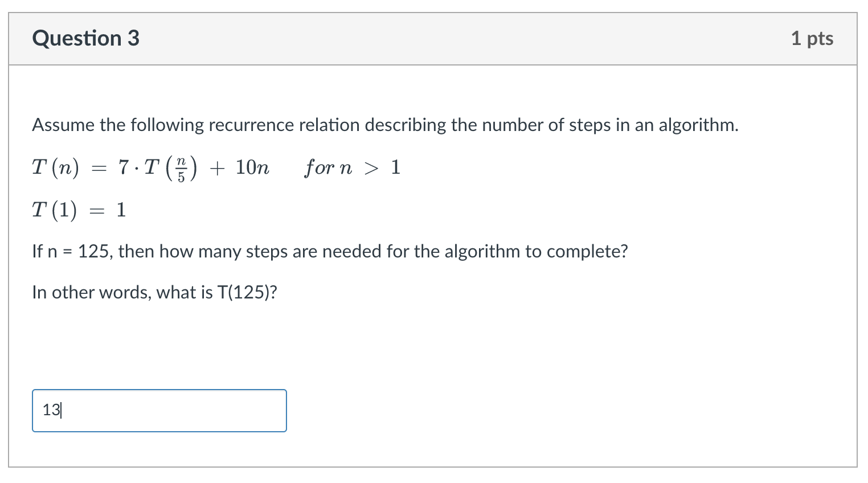
Task: Place cursor after the number 13
Action: tap(60, 410)
